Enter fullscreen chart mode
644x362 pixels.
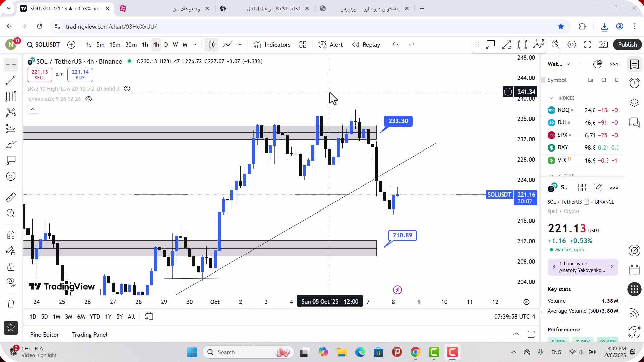(x=588, y=45)
